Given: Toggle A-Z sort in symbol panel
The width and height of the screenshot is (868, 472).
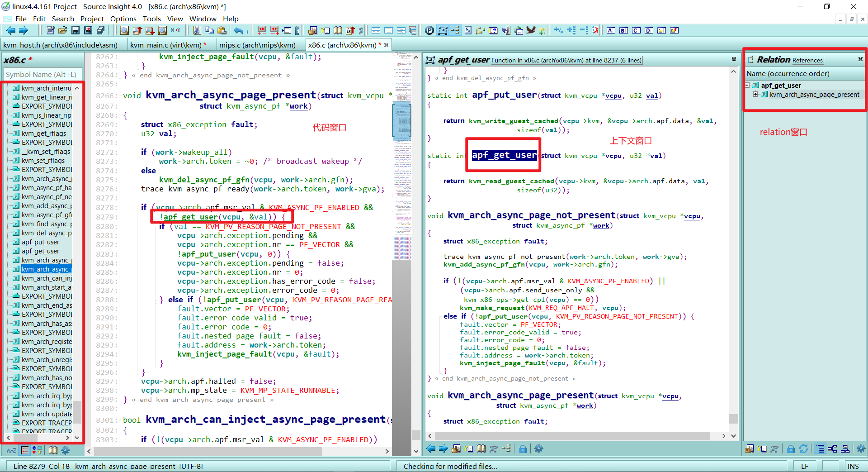Looking at the screenshot, I should tap(12, 450).
